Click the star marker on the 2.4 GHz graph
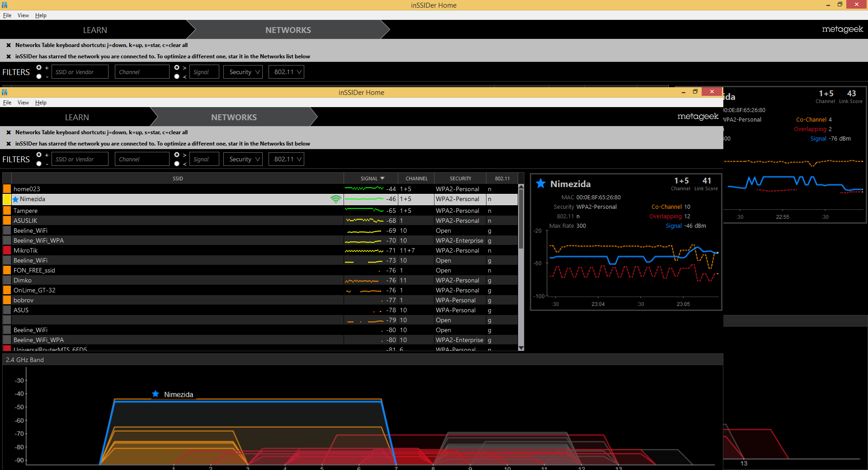Viewport: 868px width, 470px height. [x=156, y=394]
